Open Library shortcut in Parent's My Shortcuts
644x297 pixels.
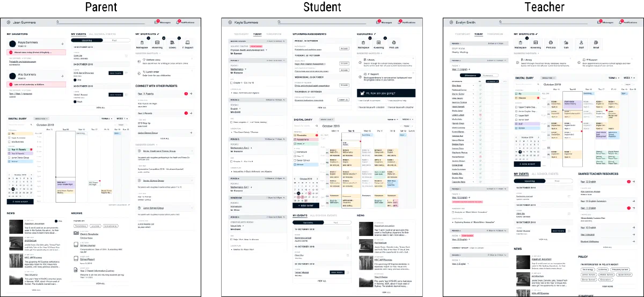pyautogui.click(x=172, y=44)
